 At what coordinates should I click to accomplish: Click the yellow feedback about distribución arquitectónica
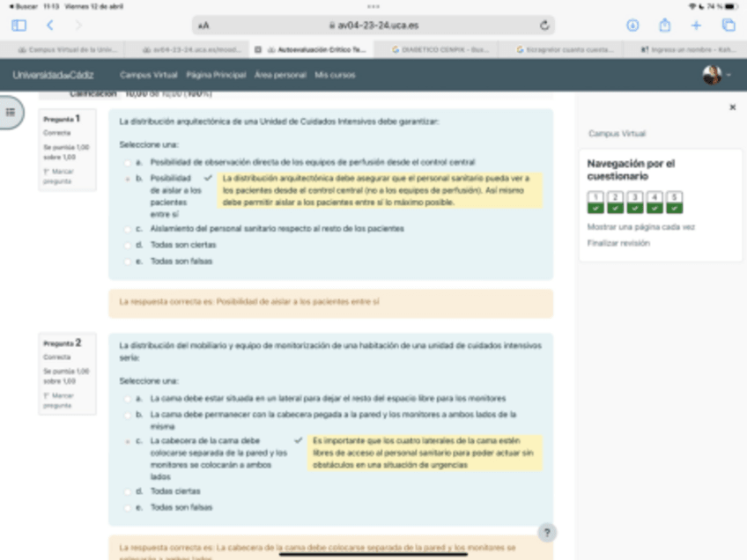[x=380, y=190]
